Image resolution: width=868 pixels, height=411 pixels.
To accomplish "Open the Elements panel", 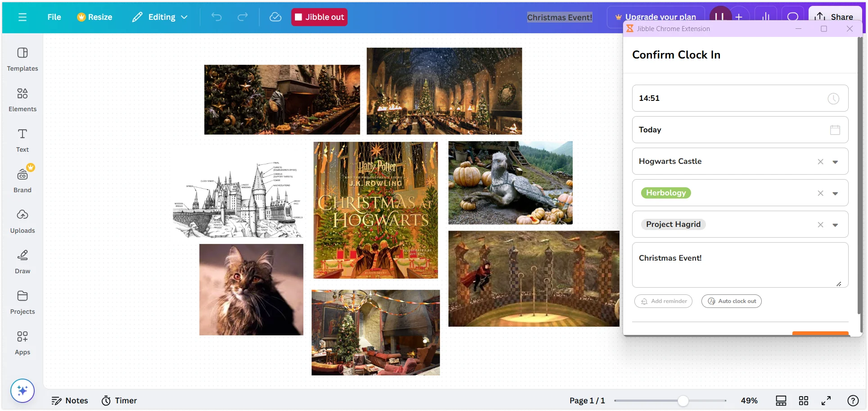I will click(23, 99).
